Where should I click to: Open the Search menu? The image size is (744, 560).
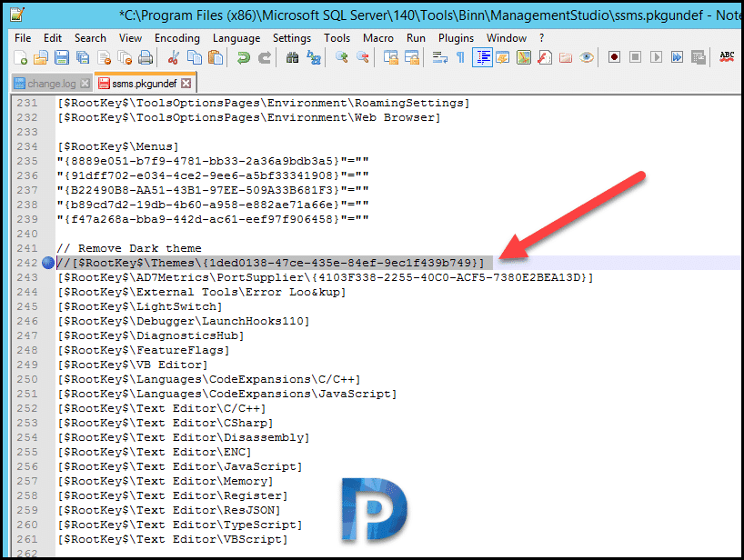(90, 38)
